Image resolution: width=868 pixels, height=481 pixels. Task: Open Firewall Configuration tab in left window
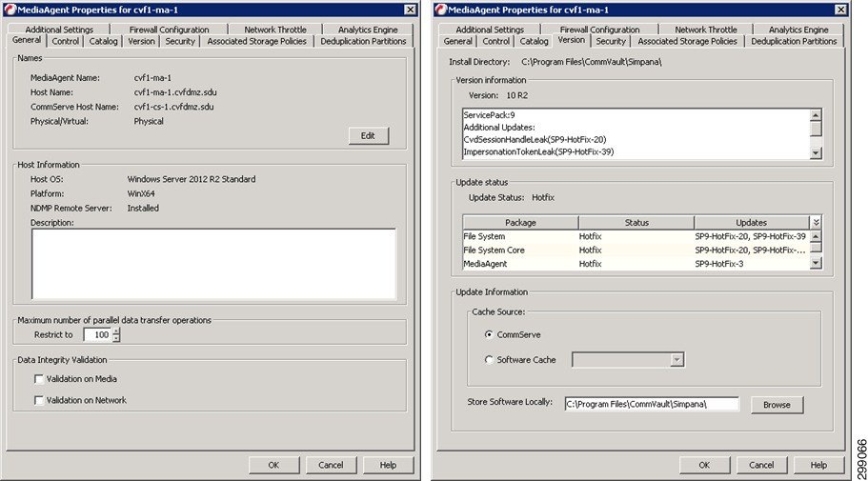pyautogui.click(x=169, y=30)
